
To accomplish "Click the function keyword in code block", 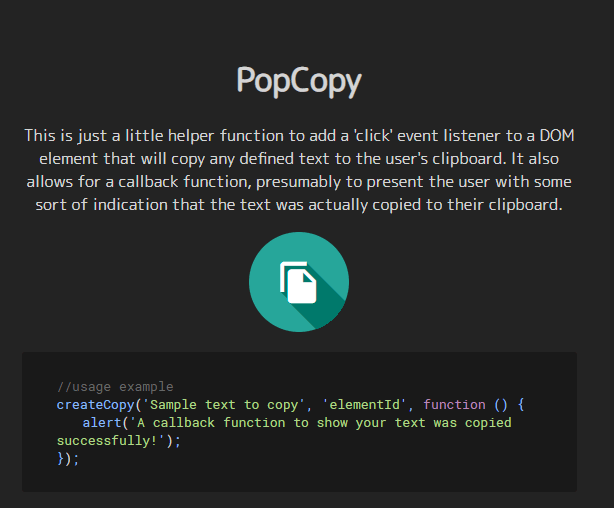I will [454, 405].
